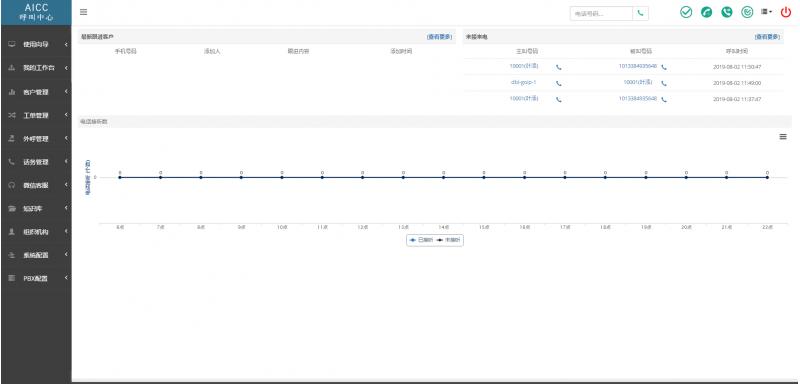Click the chart data point above 22点

(767, 177)
